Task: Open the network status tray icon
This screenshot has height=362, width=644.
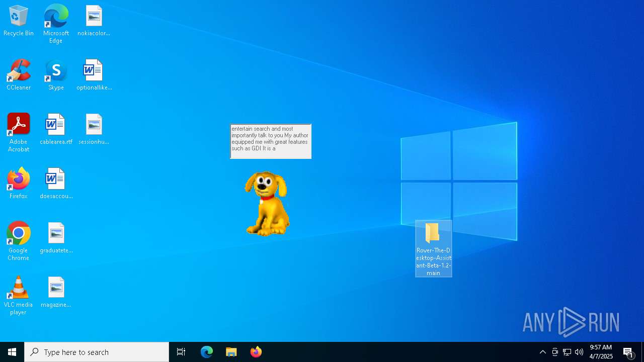Action: click(567, 352)
